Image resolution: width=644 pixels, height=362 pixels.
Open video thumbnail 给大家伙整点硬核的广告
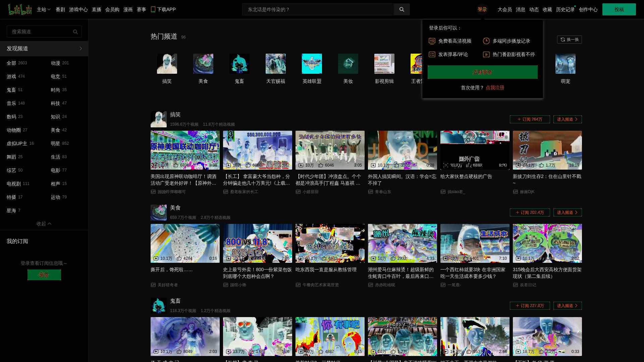(475, 150)
